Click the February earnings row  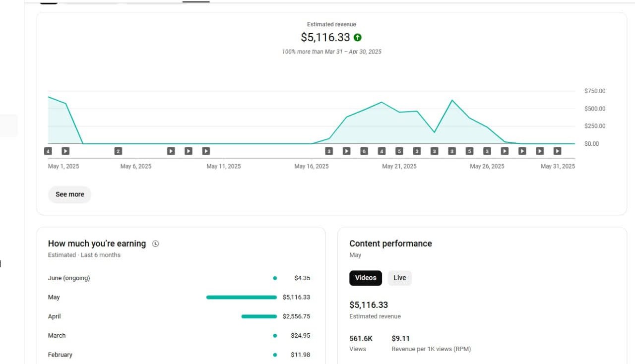[x=60, y=355]
